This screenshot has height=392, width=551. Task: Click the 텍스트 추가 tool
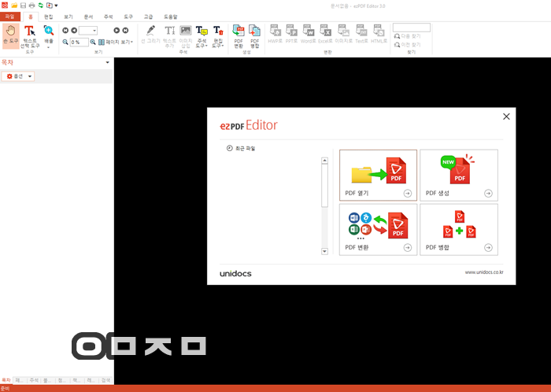(170, 36)
